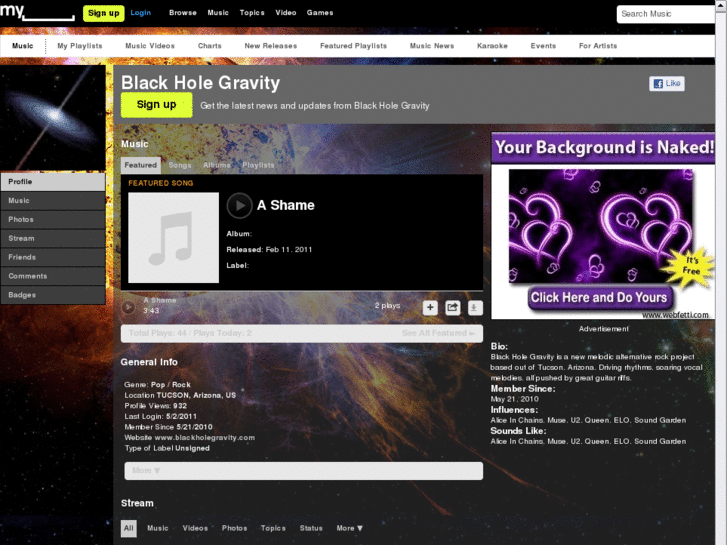The height and width of the screenshot is (545, 727).
Task: Click the Black Hole Gravity heading
Action: click(x=200, y=83)
